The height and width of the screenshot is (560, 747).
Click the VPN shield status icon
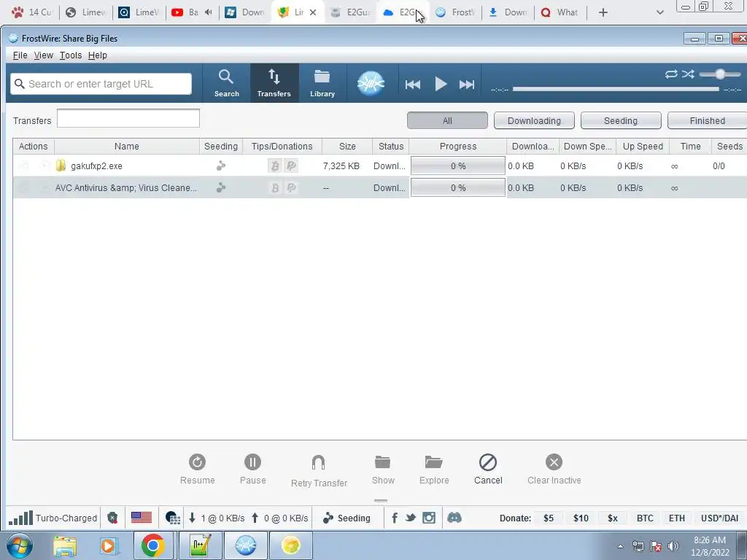pyautogui.click(x=112, y=518)
